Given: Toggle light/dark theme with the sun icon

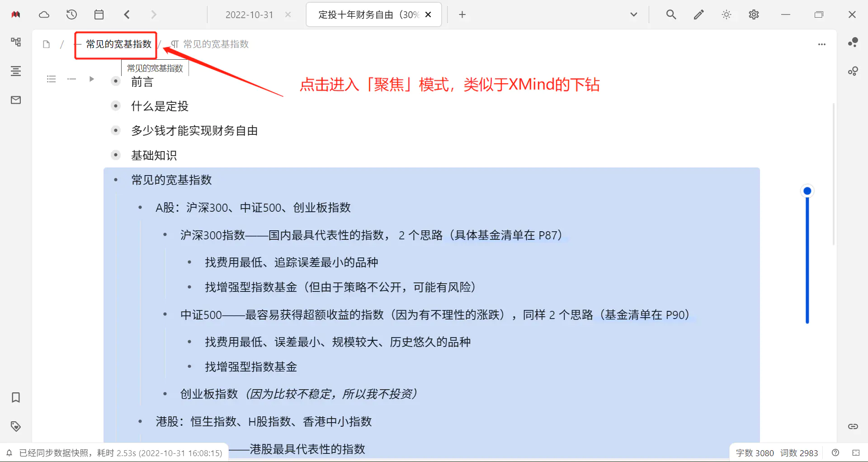Looking at the screenshot, I should point(726,14).
